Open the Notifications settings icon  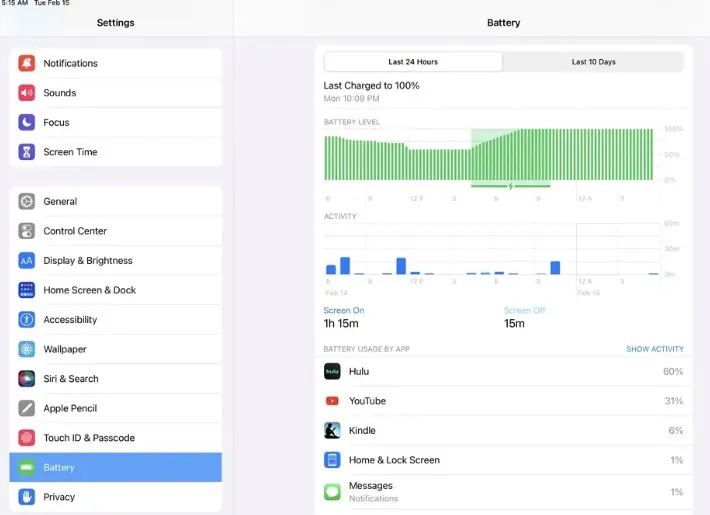pos(26,63)
